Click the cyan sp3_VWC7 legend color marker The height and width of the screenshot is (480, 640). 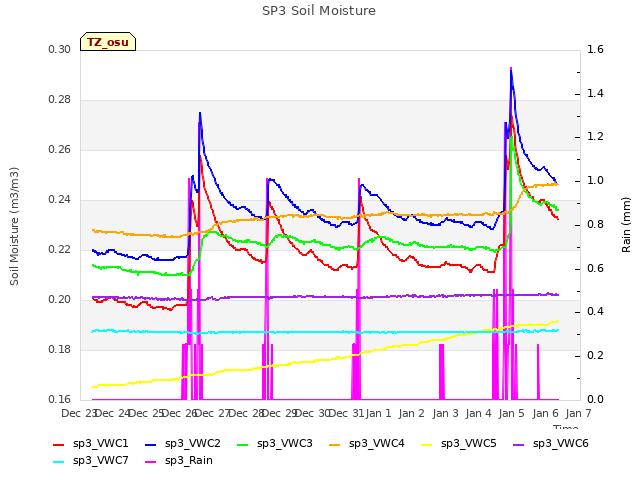coord(59,462)
